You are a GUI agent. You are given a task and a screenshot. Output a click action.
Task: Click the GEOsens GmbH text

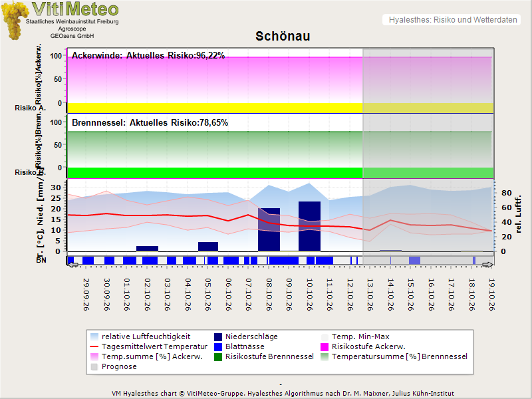(72, 36)
